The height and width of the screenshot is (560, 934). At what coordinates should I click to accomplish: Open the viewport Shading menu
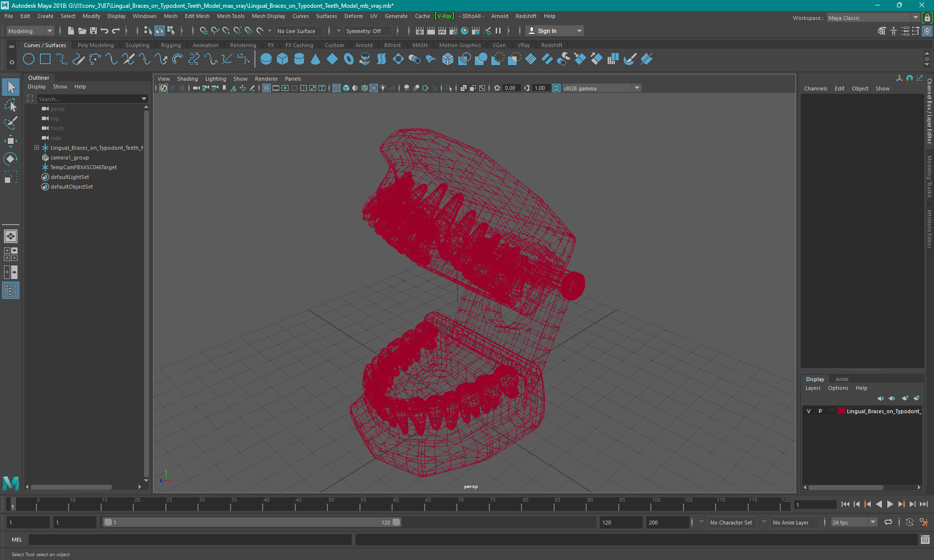[x=187, y=79]
